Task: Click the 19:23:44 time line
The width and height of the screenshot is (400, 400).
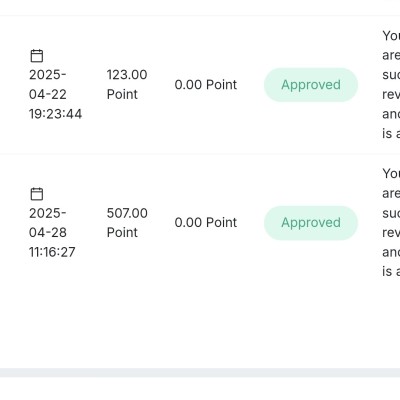Action: tap(55, 114)
